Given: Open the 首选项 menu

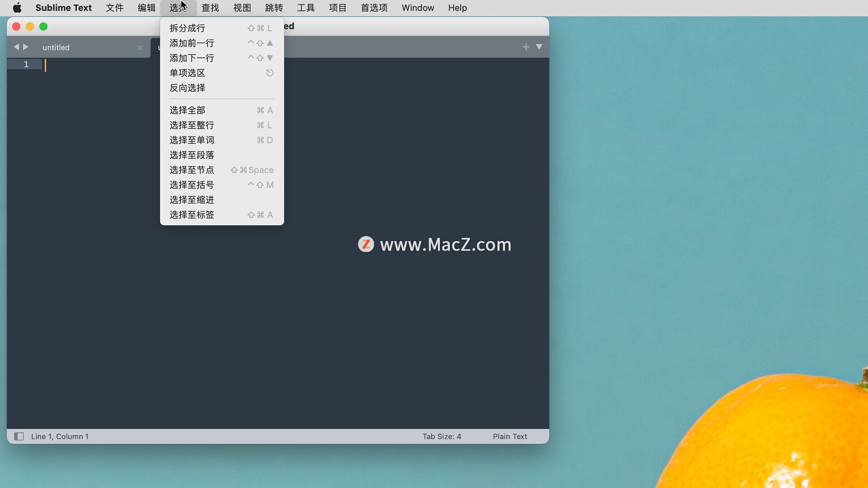Looking at the screenshot, I should pyautogui.click(x=374, y=8).
